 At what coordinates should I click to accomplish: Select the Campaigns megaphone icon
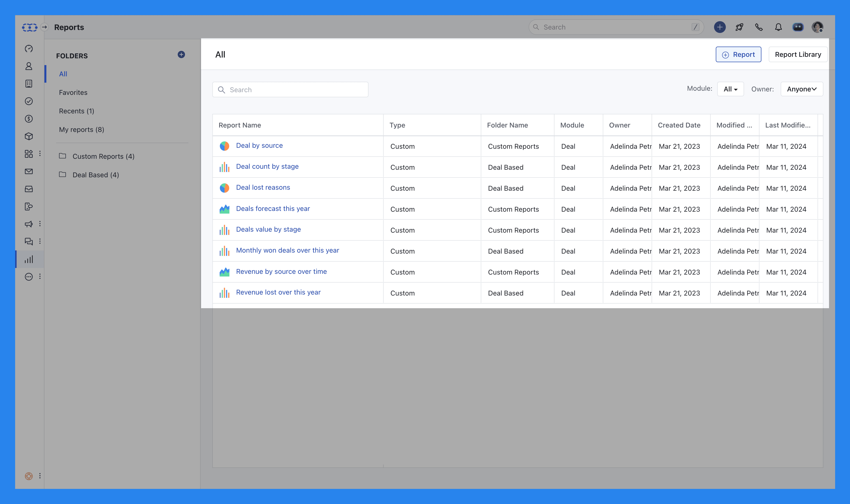(x=29, y=224)
